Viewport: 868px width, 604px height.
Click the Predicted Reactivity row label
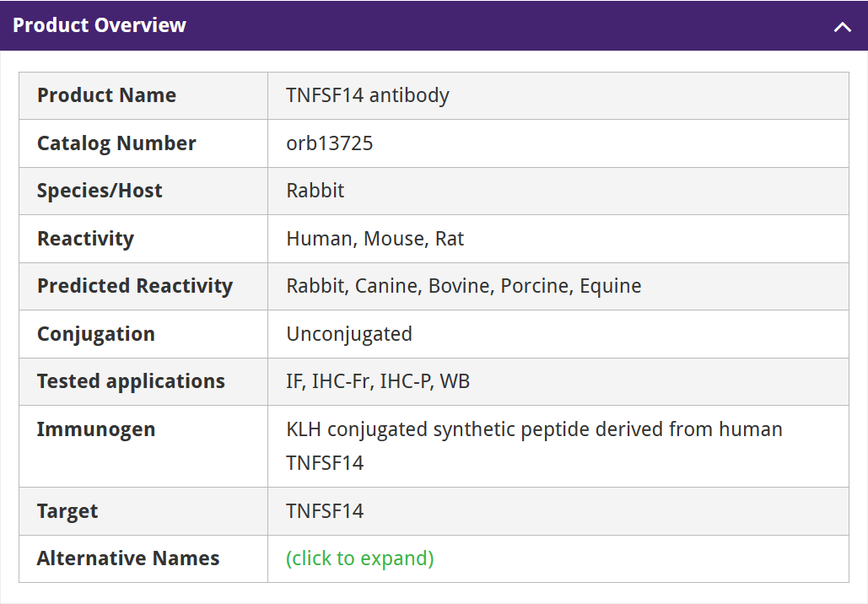(135, 286)
